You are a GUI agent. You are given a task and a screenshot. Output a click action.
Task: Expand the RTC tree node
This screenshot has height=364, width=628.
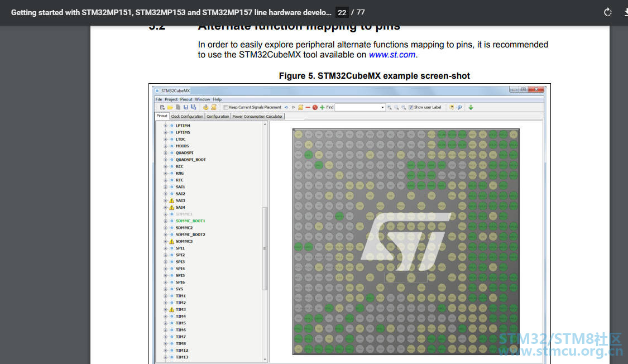point(165,180)
